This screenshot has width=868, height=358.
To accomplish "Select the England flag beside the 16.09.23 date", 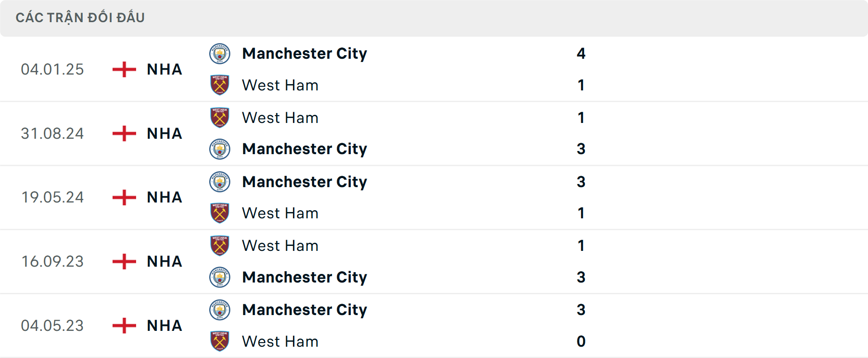I will pyautogui.click(x=124, y=261).
